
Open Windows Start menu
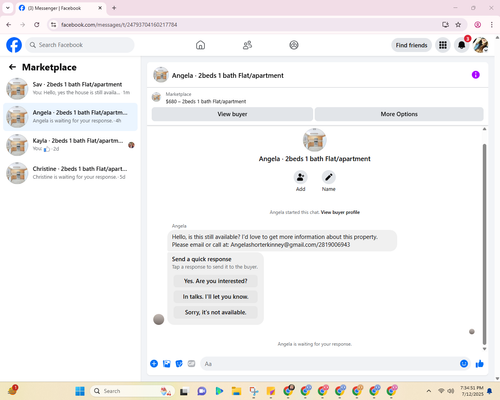point(80,391)
